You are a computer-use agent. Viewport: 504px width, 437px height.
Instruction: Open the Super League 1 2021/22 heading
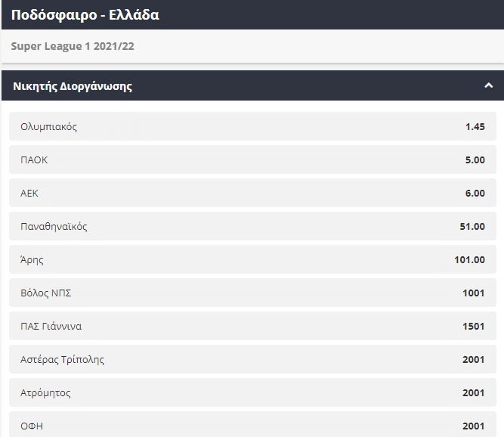tap(73, 46)
